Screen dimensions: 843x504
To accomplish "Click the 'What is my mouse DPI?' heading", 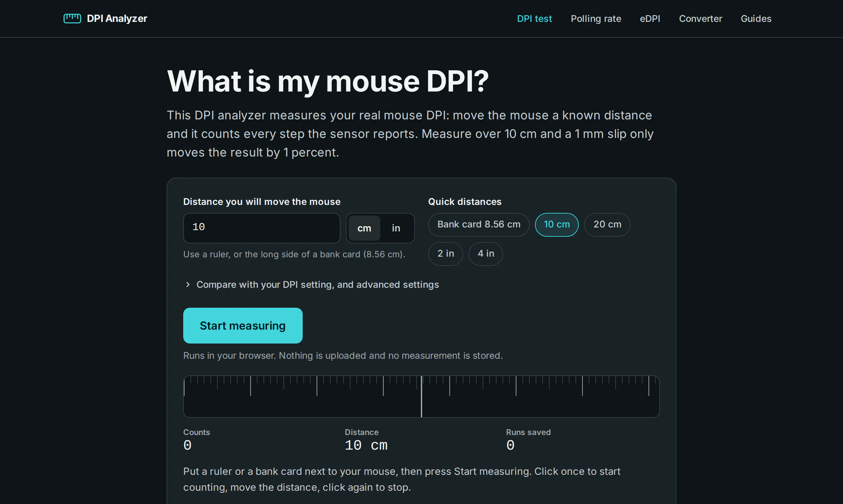I will (328, 81).
